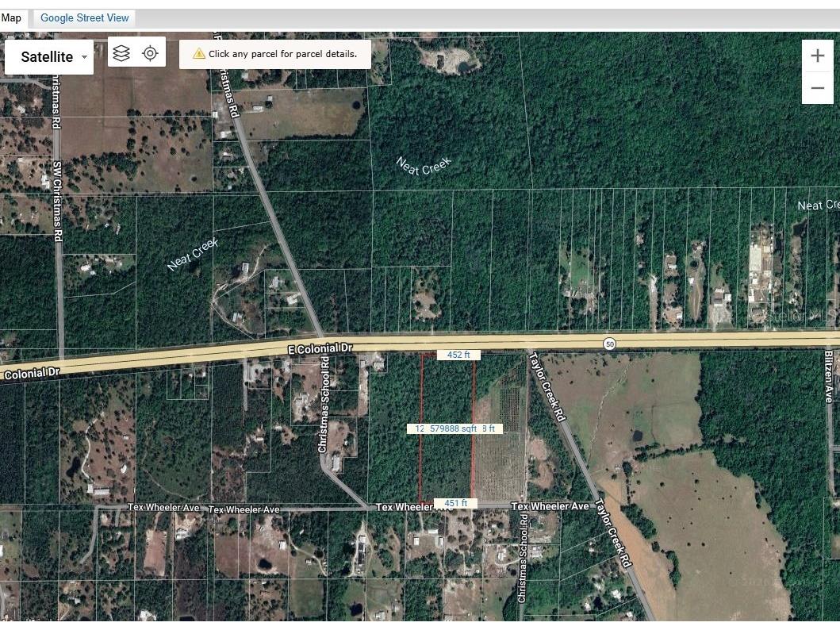Select the Map tab
The image size is (840, 630).
[x=12, y=17]
